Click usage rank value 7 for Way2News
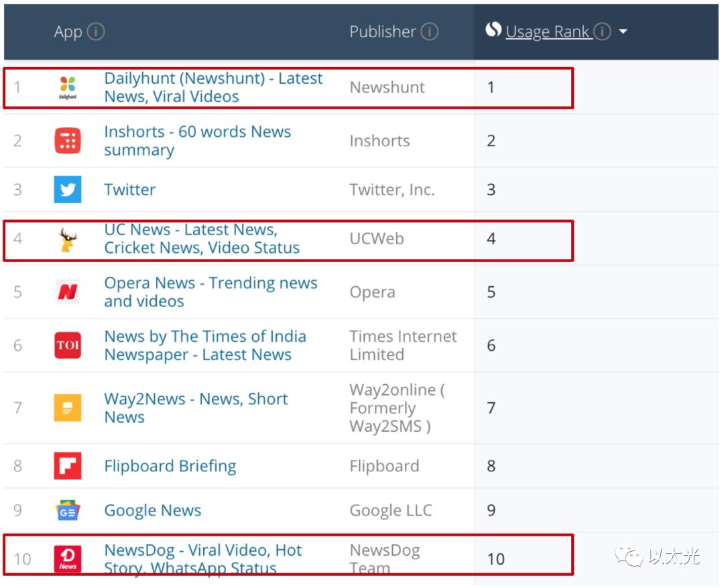 click(491, 408)
